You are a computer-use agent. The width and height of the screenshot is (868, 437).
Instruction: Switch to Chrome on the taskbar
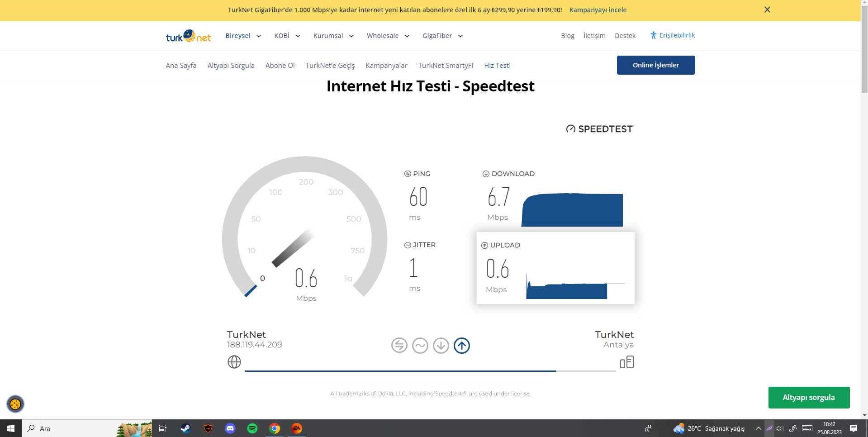(275, 428)
